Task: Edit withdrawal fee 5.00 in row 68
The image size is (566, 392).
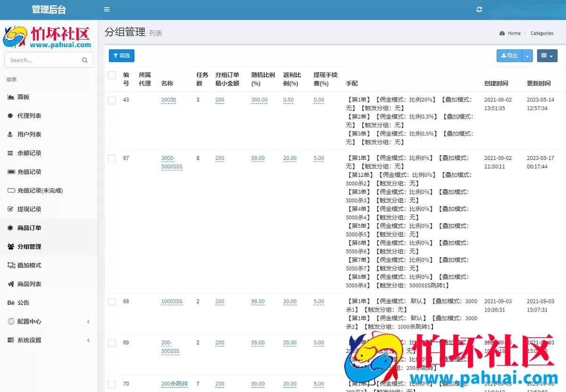Action: pyautogui.click(x=319, y=301)
